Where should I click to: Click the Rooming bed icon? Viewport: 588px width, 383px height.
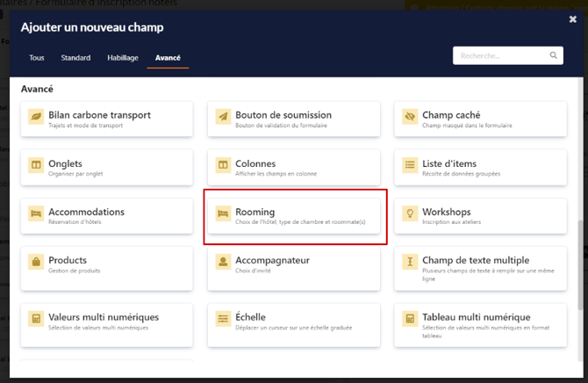[x=223, y=213]
